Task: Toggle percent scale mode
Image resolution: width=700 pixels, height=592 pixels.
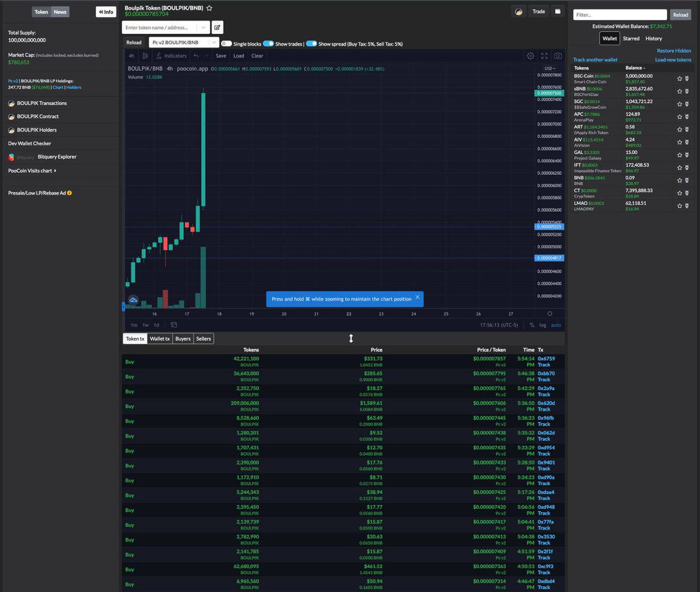Action: point(532,325)
